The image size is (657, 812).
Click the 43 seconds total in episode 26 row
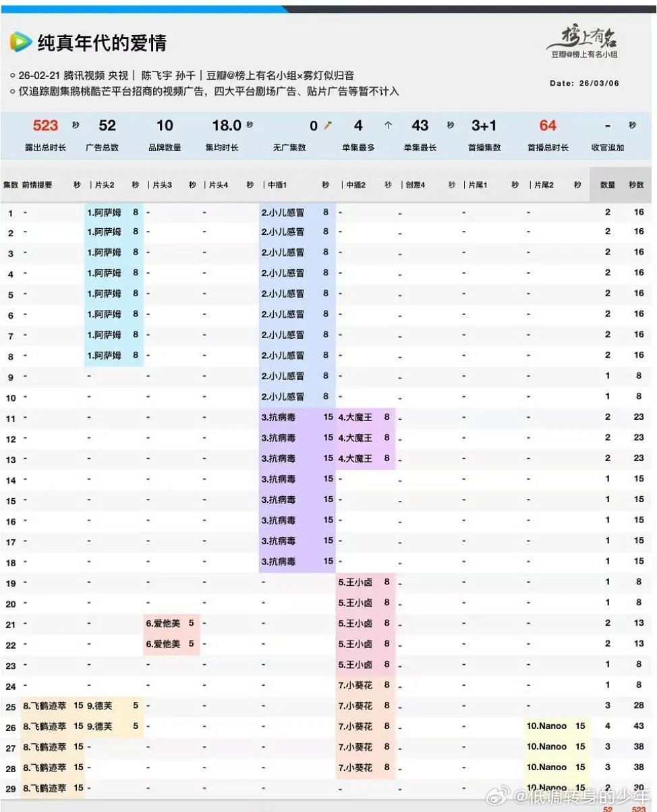point(638,726)
